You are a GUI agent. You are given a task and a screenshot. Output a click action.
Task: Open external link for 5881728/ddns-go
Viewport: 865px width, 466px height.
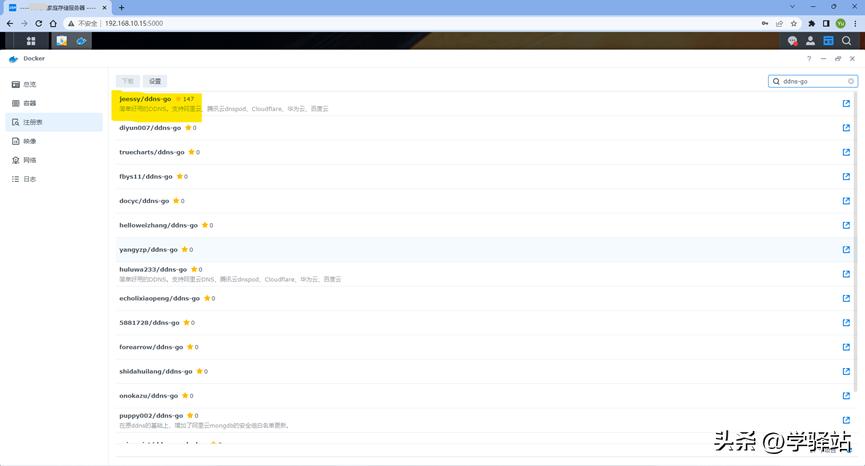click(x=846, y=323)
